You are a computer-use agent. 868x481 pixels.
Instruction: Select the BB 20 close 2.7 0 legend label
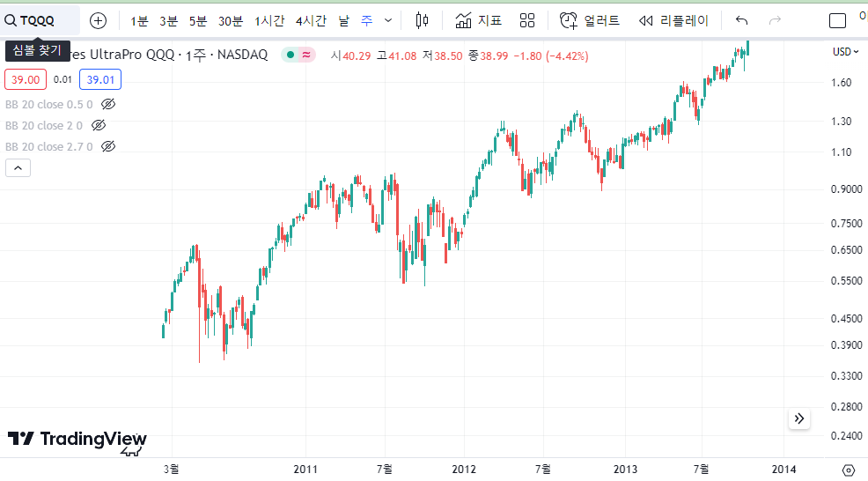click(x=49, y=146)
